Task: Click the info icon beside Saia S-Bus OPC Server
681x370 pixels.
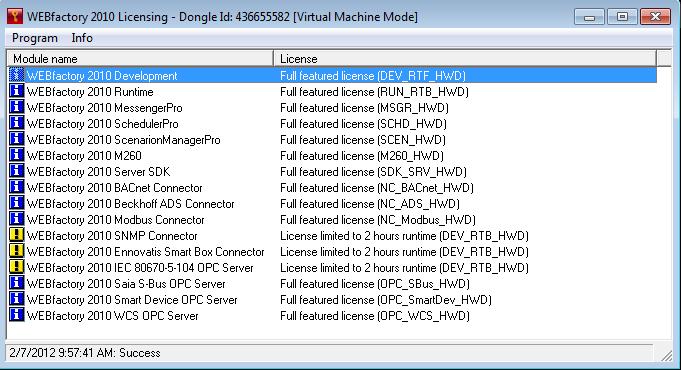Action: click(17, 284)
